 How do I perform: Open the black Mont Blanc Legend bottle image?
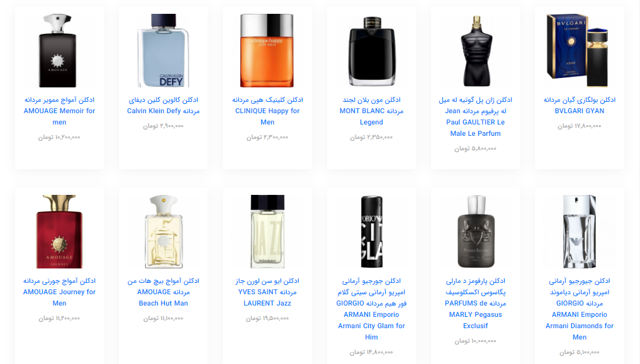pos(371,50)
